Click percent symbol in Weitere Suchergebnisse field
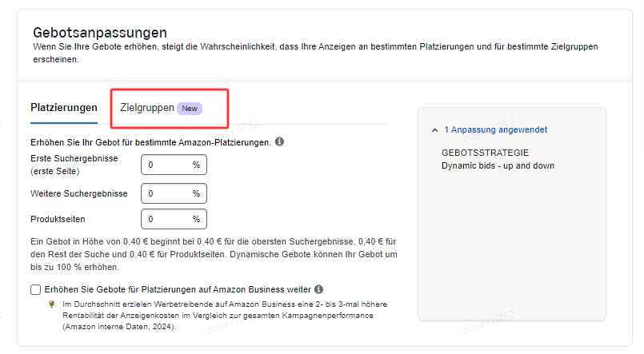Screen dimensions: 644x354 point(196,193)
